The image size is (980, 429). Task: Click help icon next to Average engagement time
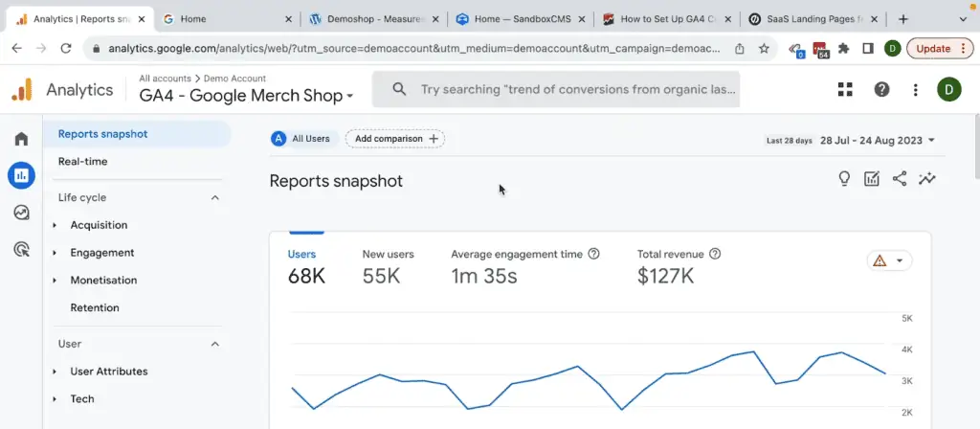[x=593, y=254]
